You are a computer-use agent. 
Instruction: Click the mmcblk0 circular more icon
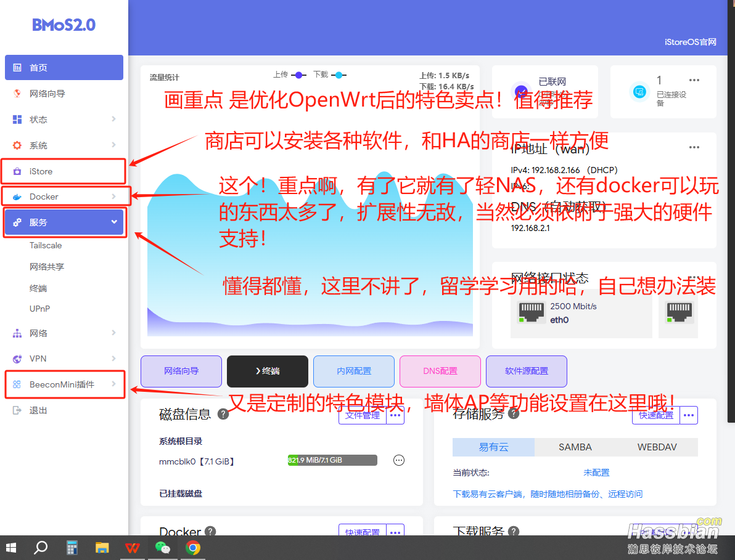coord(399,460)
